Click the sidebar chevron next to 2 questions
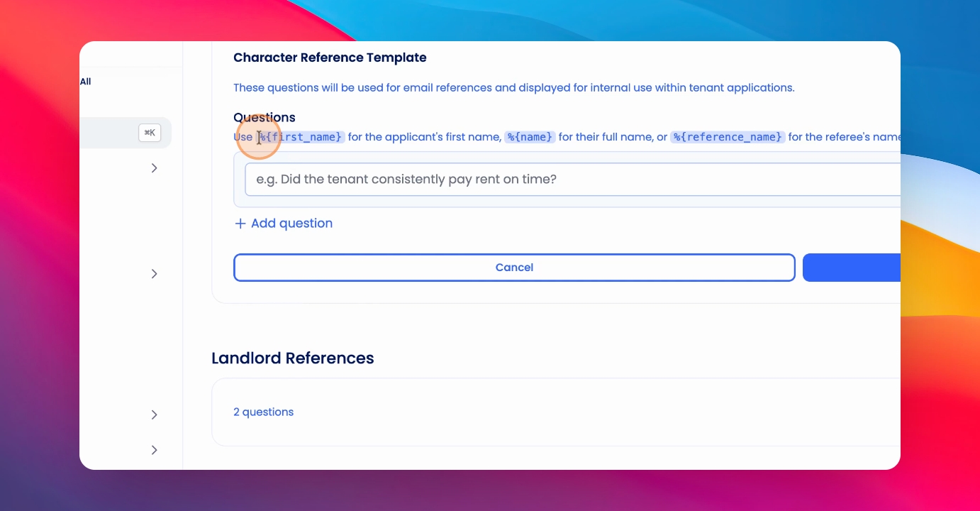Image resolution: width=980 pixels, height=511 pixels. pyautogui.click(x=155, y=414)
